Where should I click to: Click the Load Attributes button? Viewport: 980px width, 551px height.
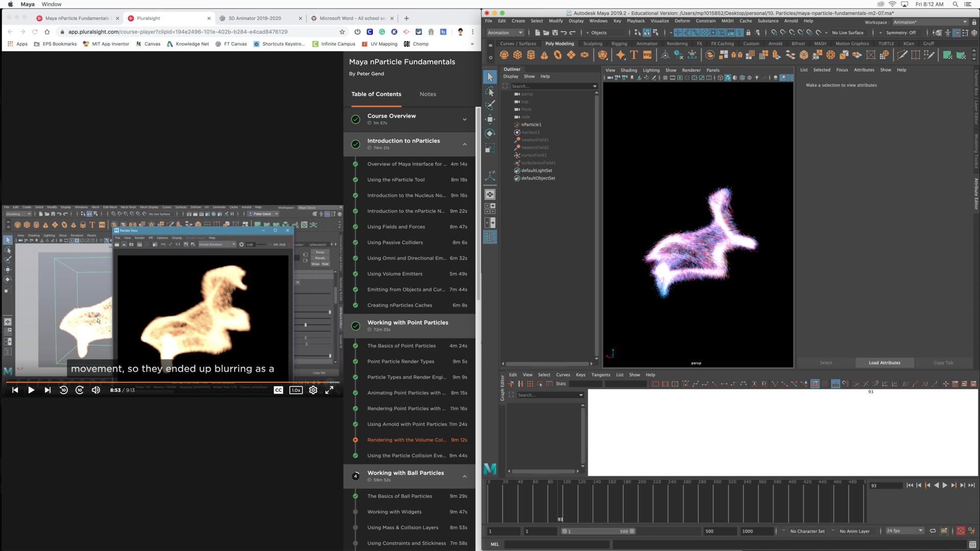pos(885,363)
